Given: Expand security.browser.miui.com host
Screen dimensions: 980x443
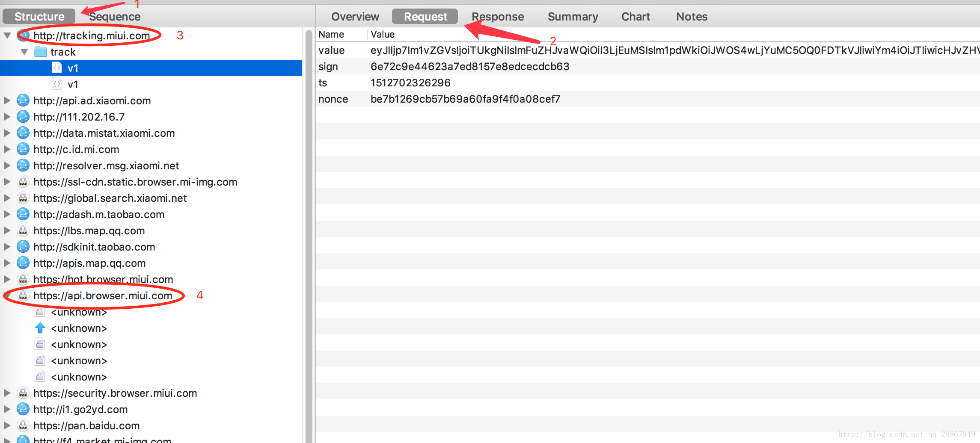Looking at the screenshot, I should [7, 393].
